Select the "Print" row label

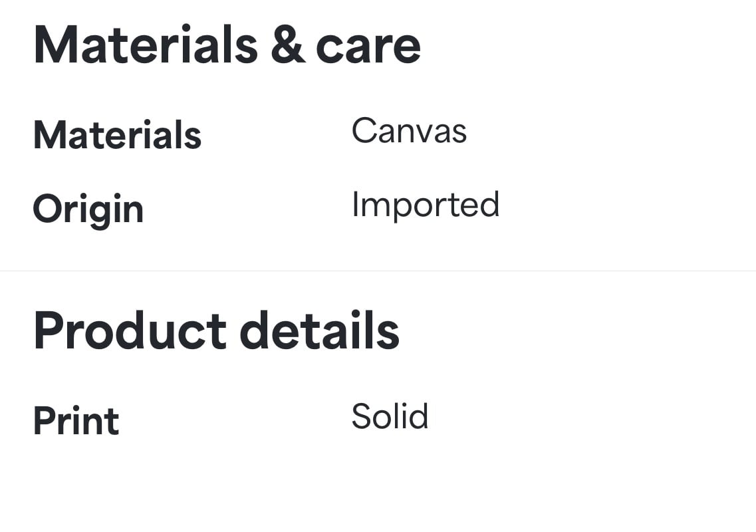76,421
